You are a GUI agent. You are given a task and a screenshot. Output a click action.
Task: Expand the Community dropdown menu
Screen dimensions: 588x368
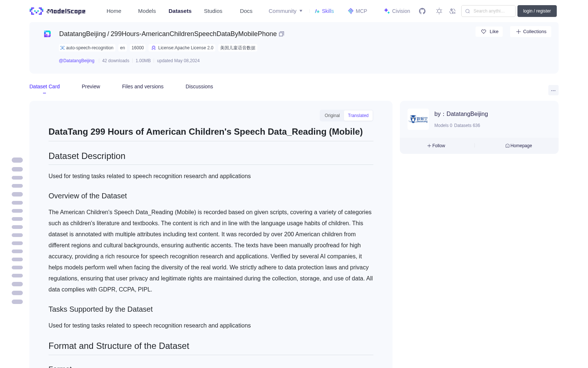click(286, 11)
